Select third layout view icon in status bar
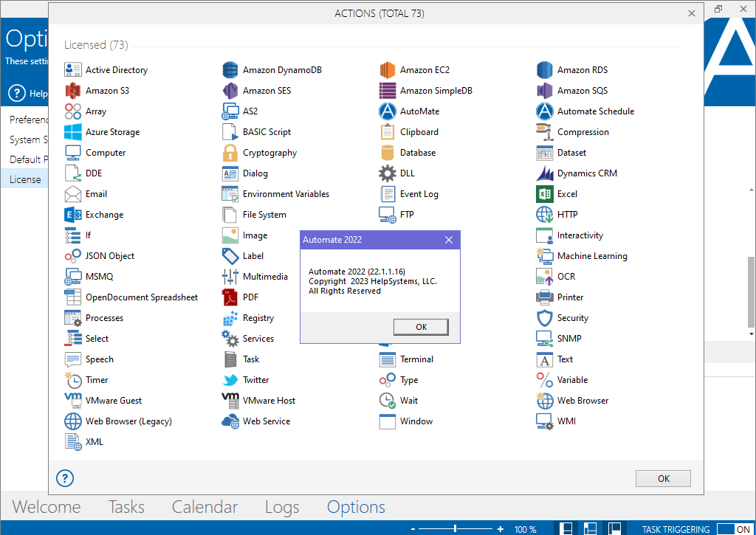This screenshot has height=535, width=756. click(x=614, y=528)
